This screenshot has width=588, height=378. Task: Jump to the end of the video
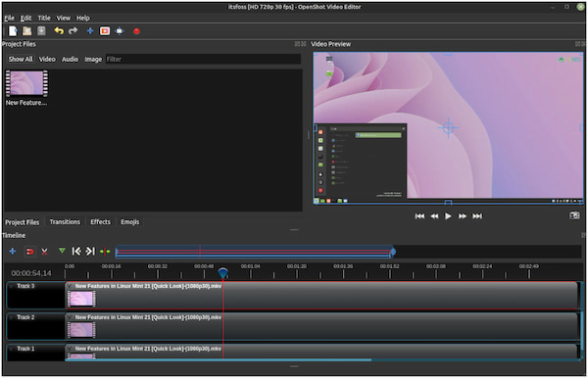click(477, 216)
